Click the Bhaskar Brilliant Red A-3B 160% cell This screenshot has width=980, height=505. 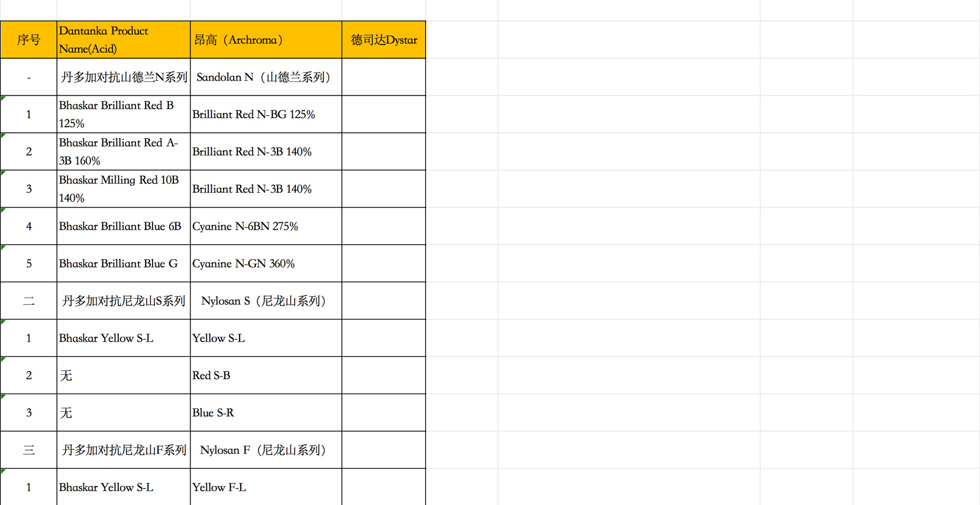(124, 152)
